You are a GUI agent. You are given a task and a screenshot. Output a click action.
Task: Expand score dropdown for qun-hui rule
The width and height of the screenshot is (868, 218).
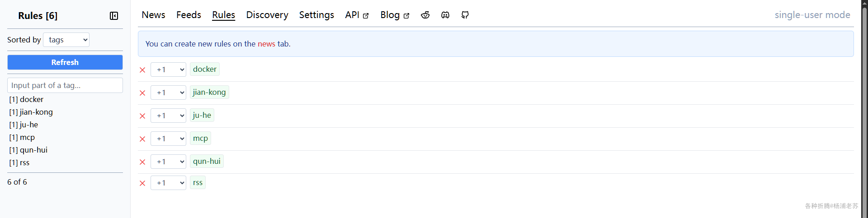[168, 162]
